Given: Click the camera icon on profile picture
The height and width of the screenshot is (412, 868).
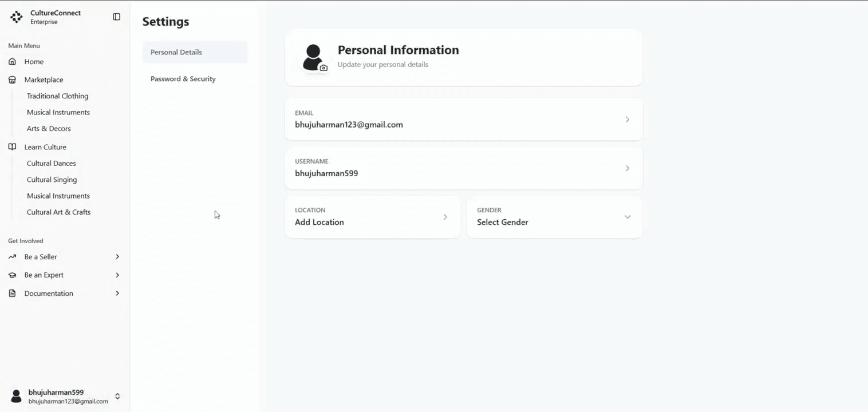Looking at the screenshot, I should coord(323,68).
